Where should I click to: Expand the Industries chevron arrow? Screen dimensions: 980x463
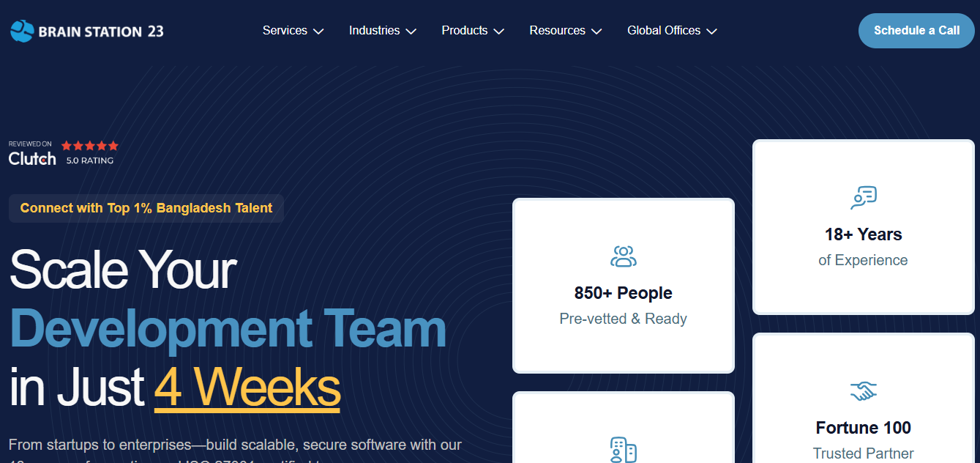point(411,32)
